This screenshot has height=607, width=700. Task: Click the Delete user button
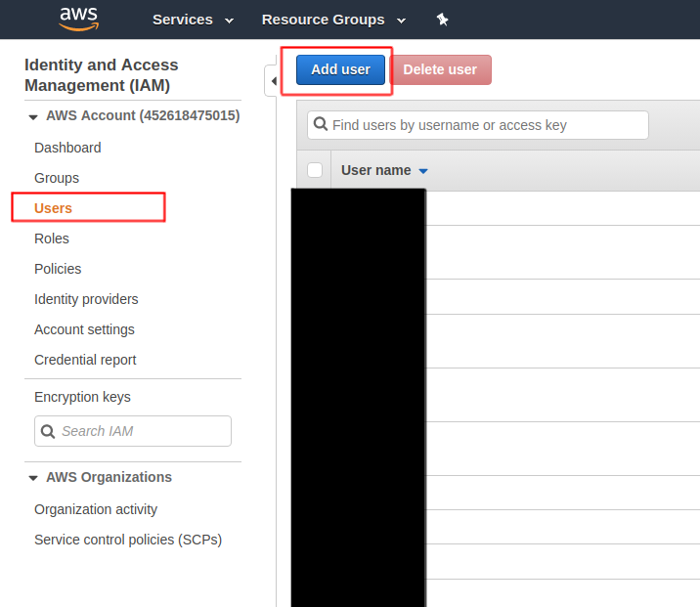pyautogui.click(x=440, y=69)
